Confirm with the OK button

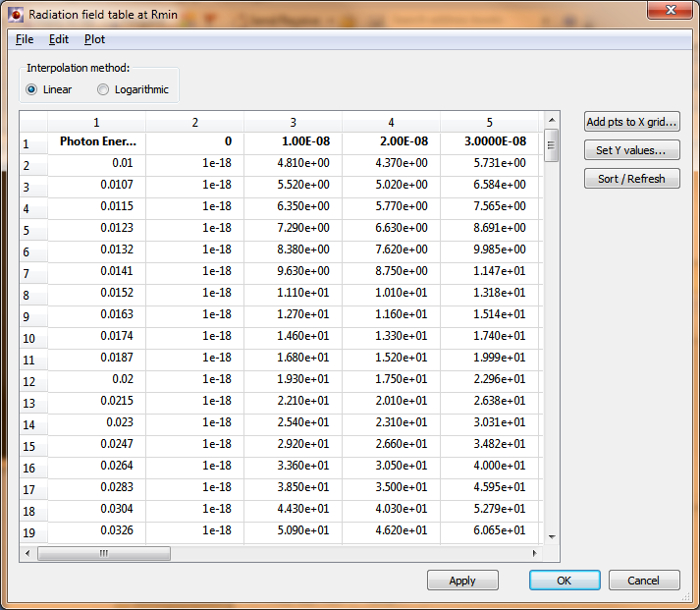coord(564,581)
